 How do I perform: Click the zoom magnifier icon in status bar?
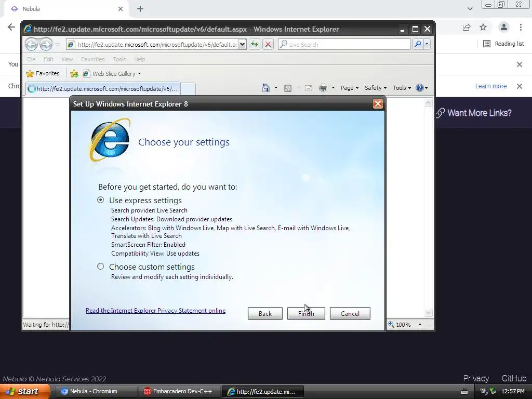click(x=391, y=324)
